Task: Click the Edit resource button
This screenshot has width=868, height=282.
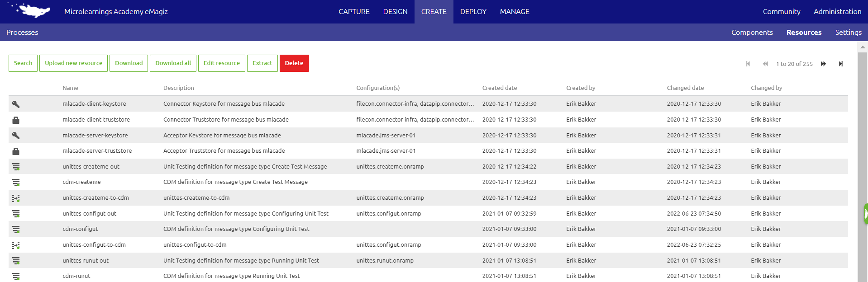Action: 222,63
